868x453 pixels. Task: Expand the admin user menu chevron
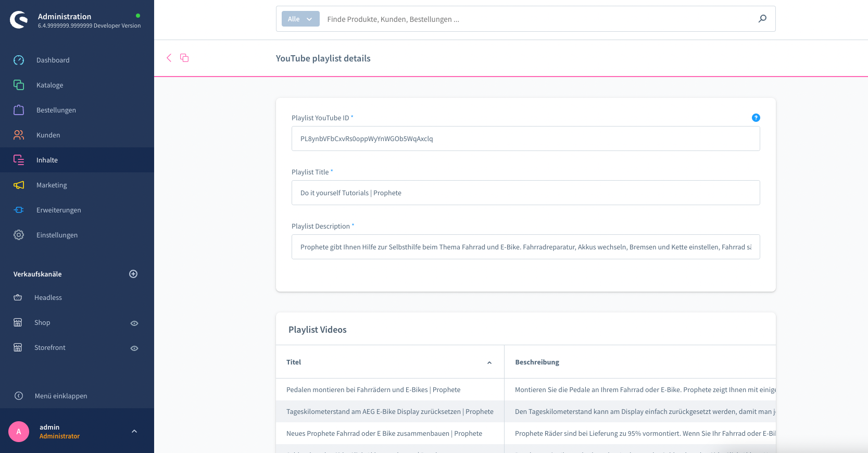(x=134, y=431)
